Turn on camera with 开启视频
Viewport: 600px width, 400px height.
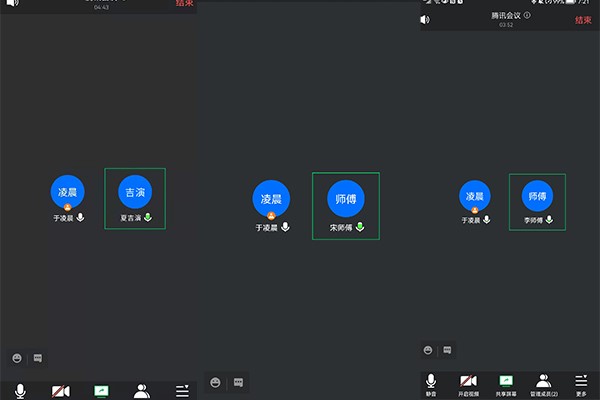(468, 384)
